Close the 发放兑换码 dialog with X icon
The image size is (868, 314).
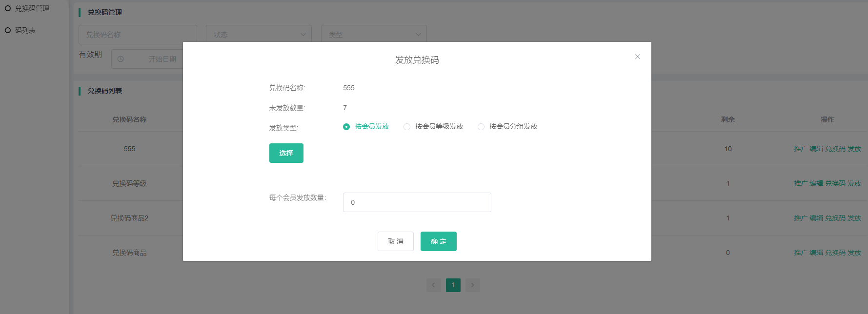(637, 57)
